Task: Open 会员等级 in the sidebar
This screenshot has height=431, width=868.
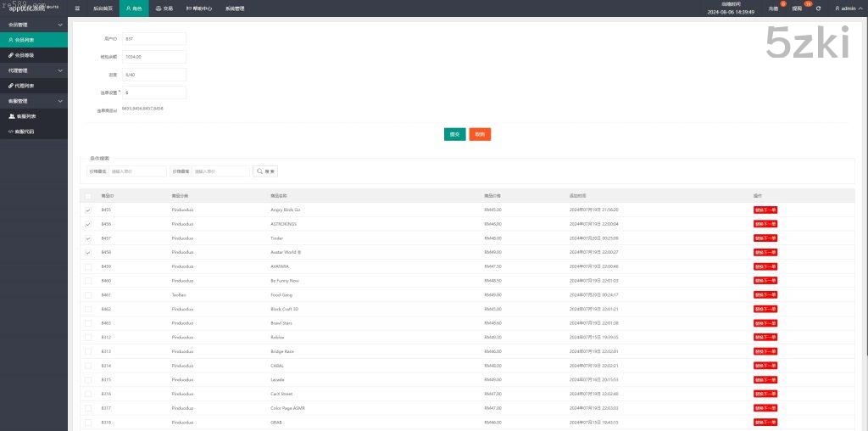Action: pos(34,55)
